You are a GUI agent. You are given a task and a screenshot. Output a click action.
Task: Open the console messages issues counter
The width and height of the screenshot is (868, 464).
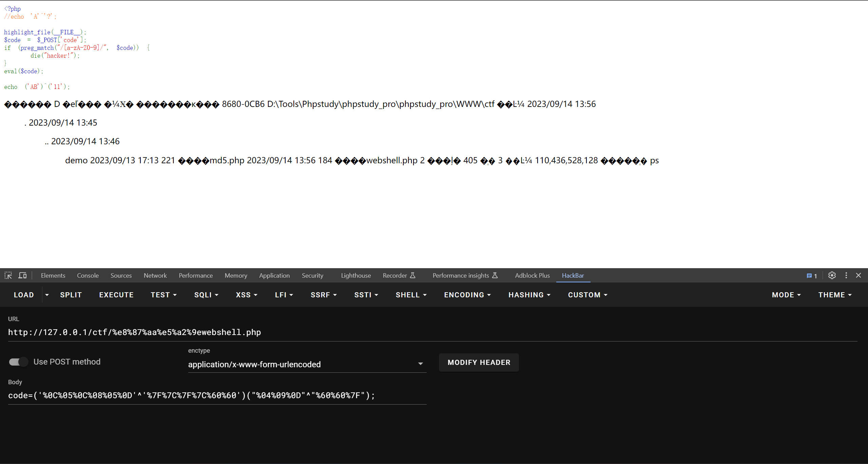(812, 276)
